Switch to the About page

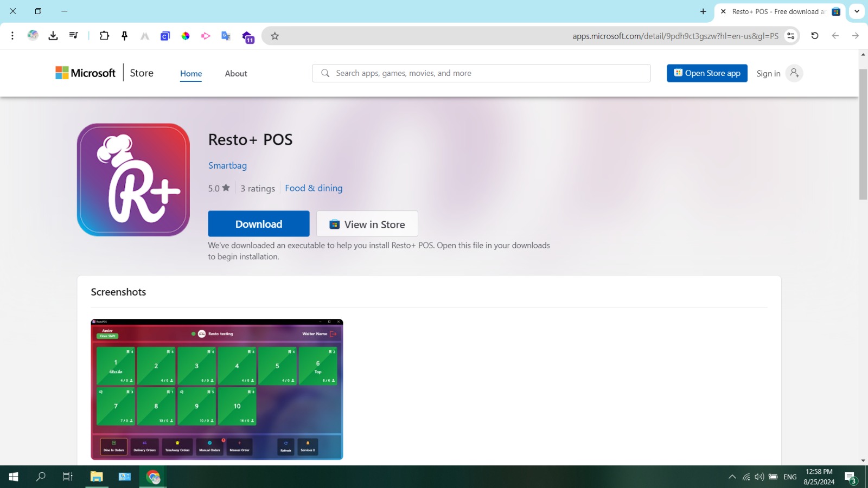pyautogui.click(x=235, y=73)
